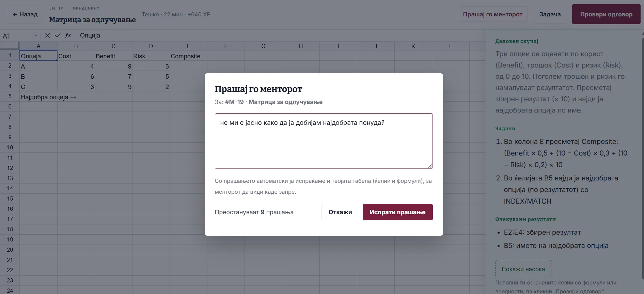Click the formula bar confirm checkmark icon

58,35
